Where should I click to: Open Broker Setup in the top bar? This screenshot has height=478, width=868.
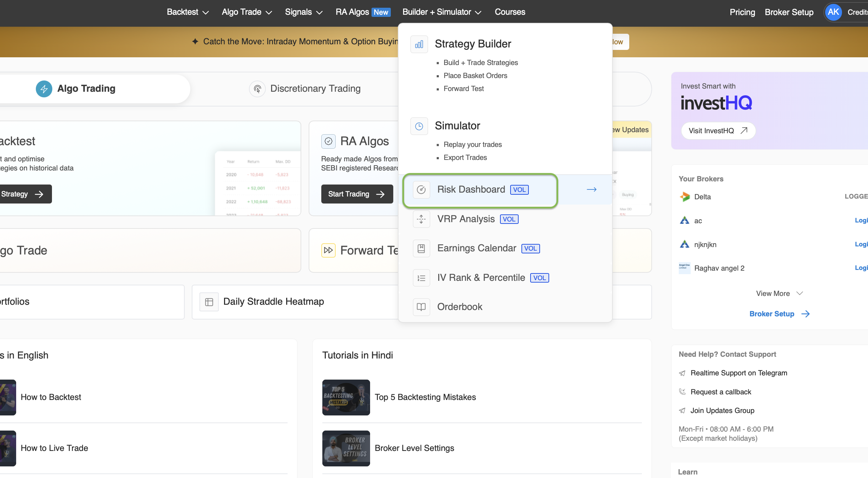click(789, 12)
